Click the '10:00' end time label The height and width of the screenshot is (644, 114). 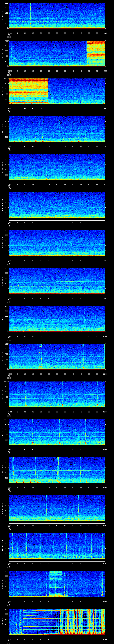105,336
